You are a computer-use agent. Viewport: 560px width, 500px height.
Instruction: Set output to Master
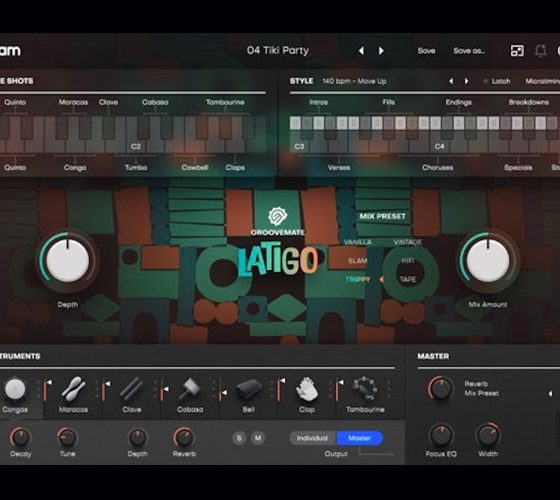click(x=359, y=438)
